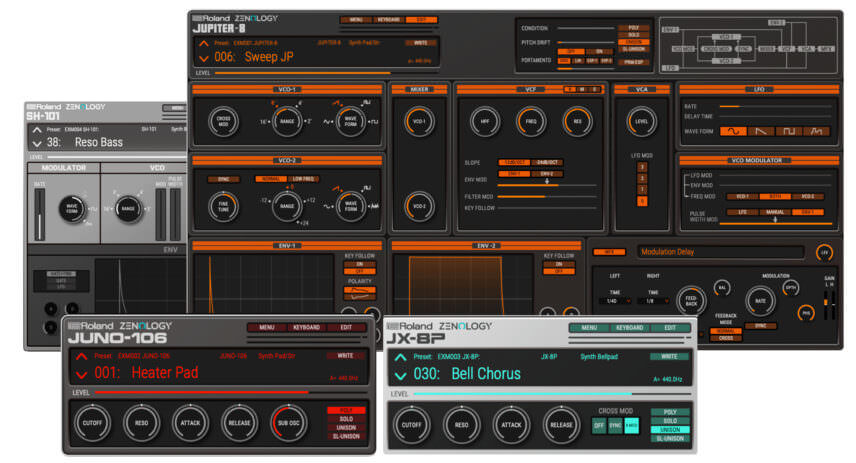Click the MFX button above delay section
This screenshot has width=856, height=463.
click(609, 252)
